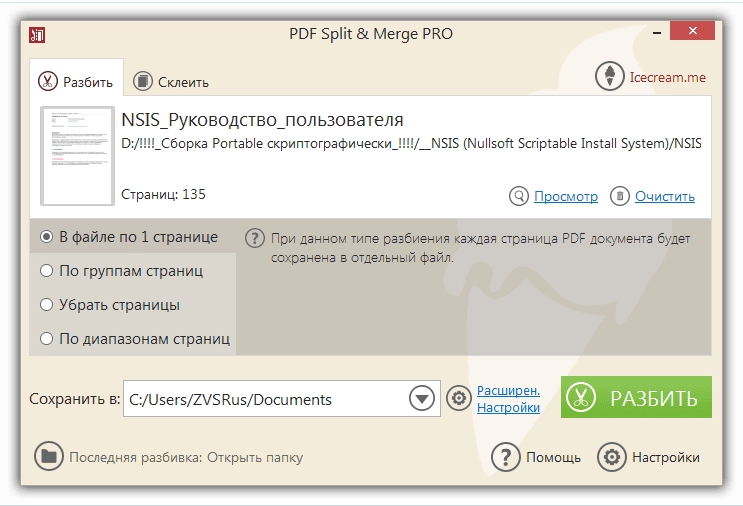This screenshot has height=506, width=743.
Task: Switch to the Склеить tab
Action: (171, 81)
